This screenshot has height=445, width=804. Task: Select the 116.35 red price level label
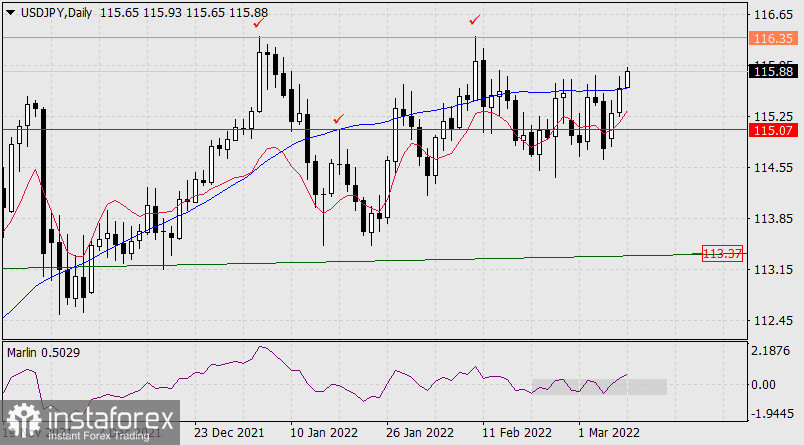[x=772, y=38]
